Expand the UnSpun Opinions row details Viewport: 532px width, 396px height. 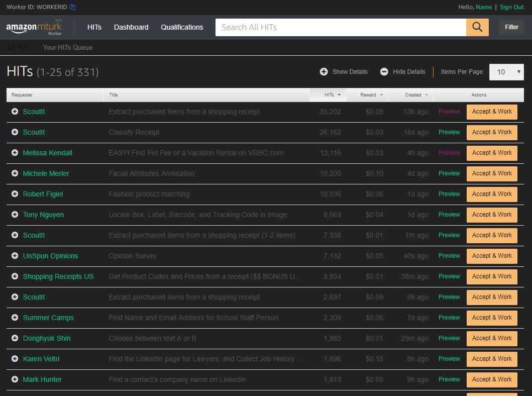pos(15,256)
